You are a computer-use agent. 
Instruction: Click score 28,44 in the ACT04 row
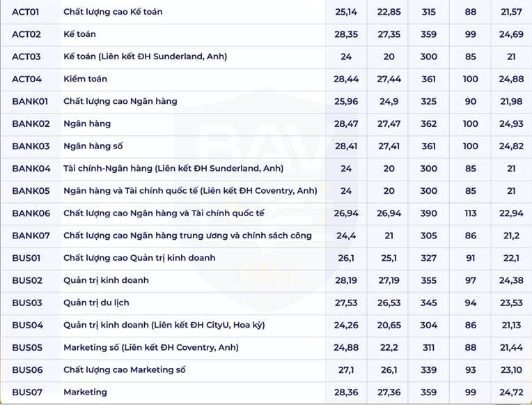346,79
